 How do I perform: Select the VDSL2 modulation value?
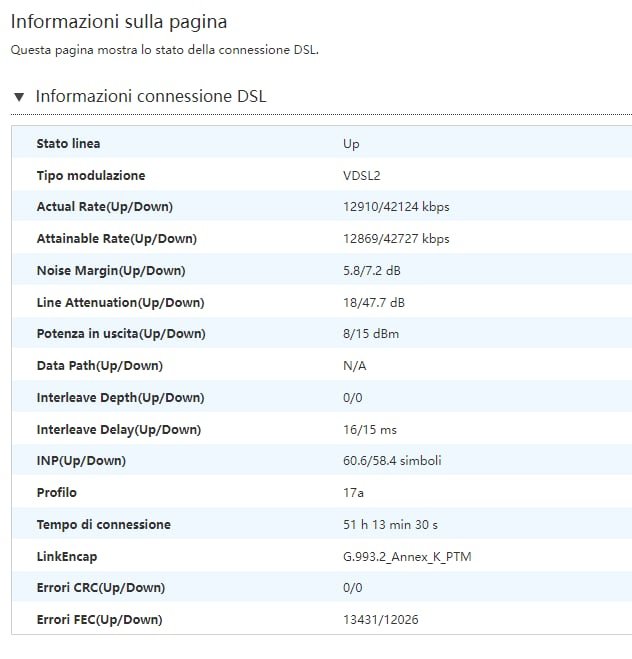point(362,176)
